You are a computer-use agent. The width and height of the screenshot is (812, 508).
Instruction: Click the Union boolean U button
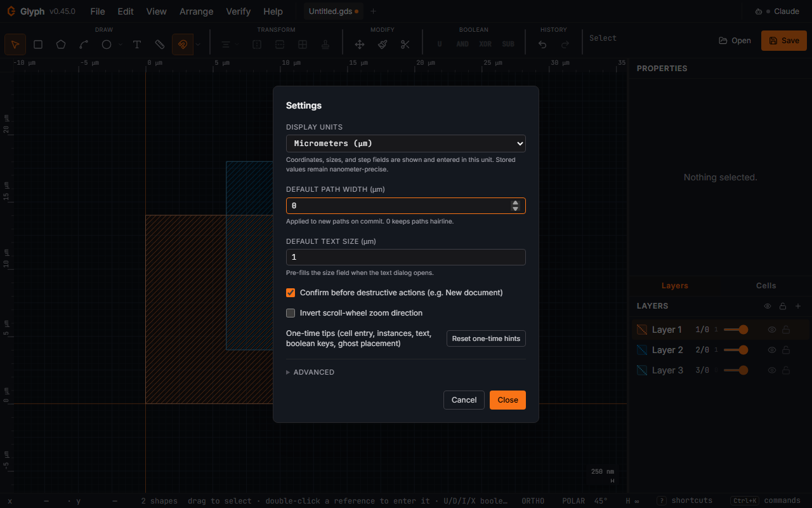tap(440, 44)
